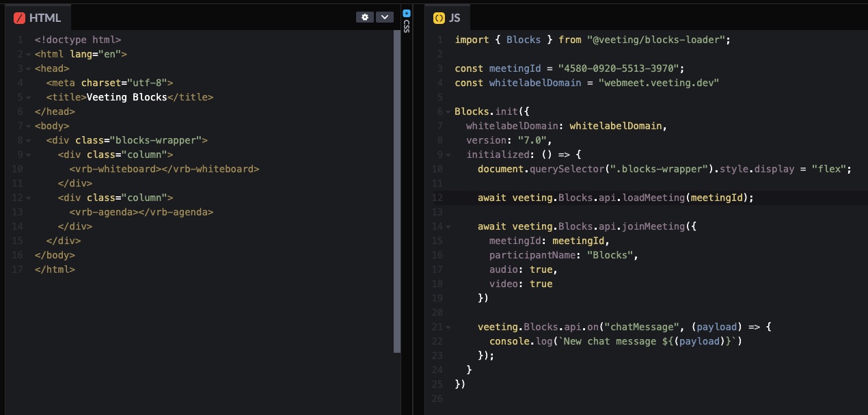Screen dimensions: 868x415
Task: Place cursor on the loadMeeting line
Action: point(615,198)
